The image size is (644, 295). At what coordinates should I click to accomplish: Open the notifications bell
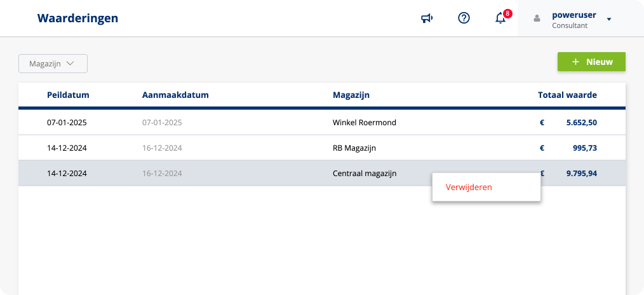(500, 18)
